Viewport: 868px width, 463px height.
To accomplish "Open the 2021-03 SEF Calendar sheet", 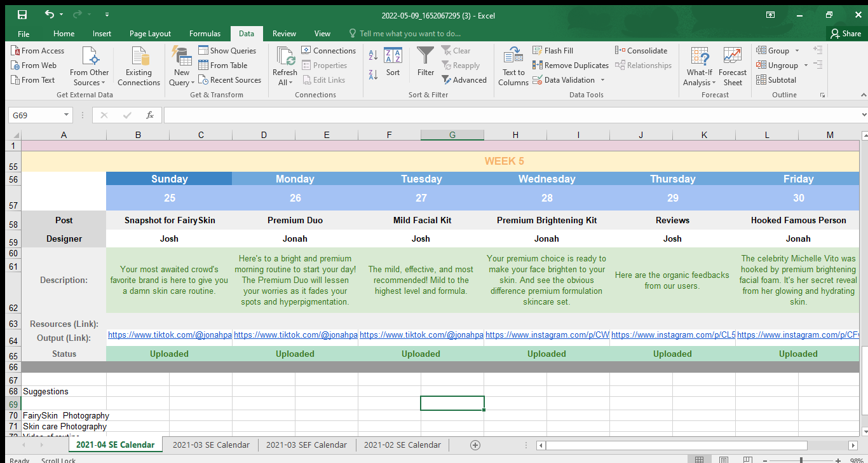I will (x=306, y=445).
